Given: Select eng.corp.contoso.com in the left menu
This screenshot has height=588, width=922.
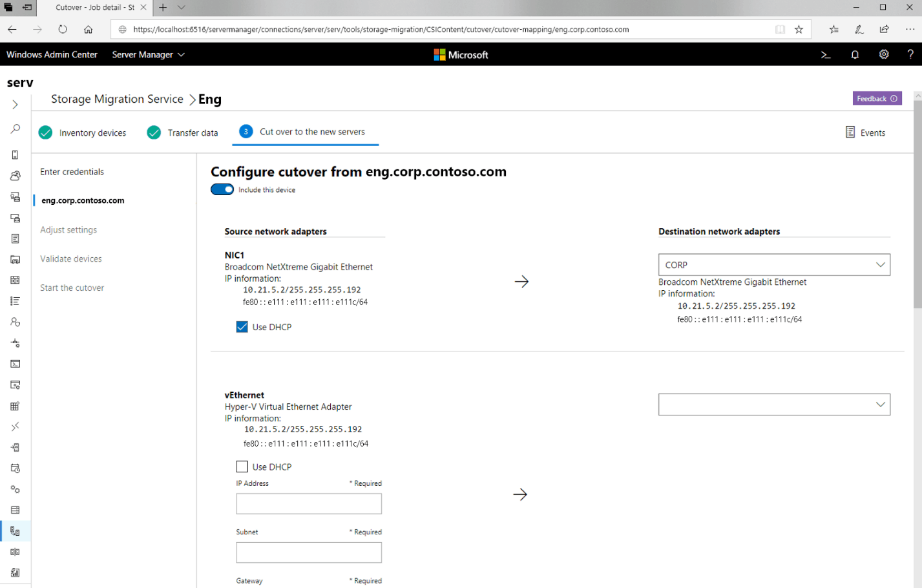Looking at the screenshot, I should coord(83,200).
